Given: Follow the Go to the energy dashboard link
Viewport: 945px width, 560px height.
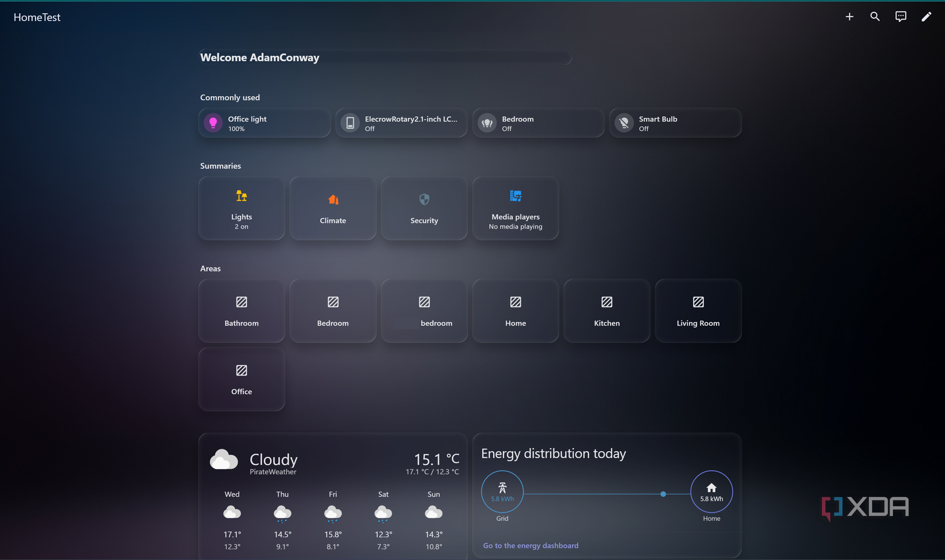Looking at the screenshot, I should (530, 545).
